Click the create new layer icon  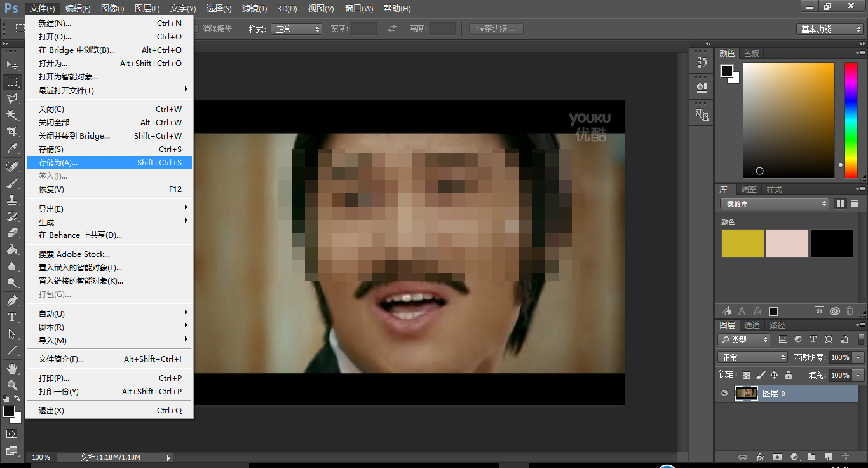point(829,457)
